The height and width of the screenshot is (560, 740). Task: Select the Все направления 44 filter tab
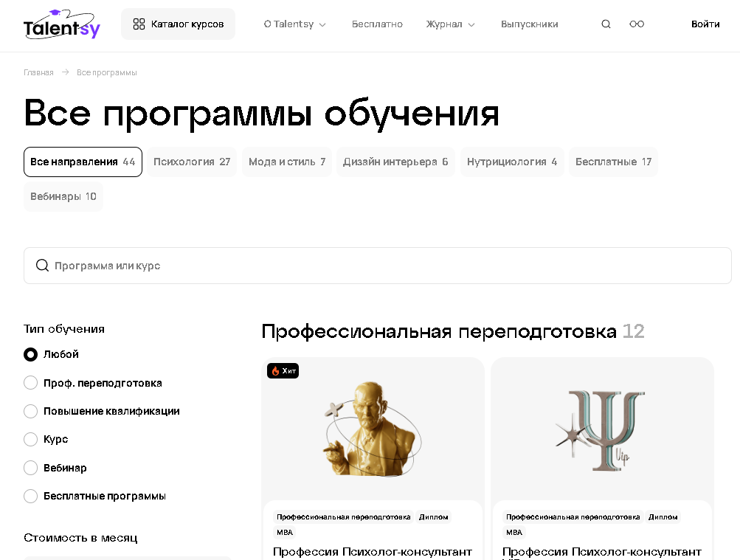(x=83, y=162)
